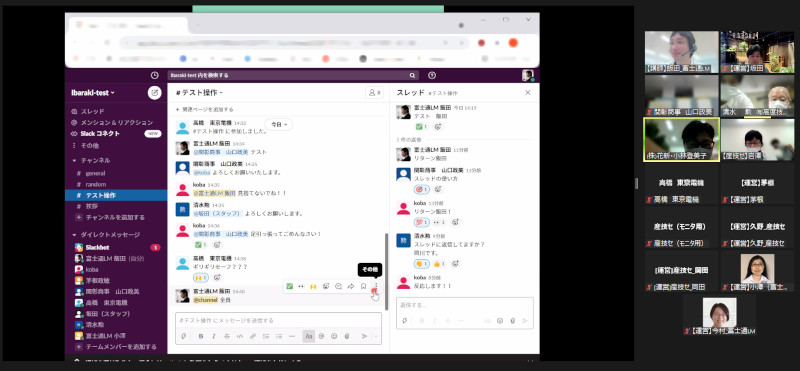Toggle the thumbs up reaction in thread

coord(439,264)
